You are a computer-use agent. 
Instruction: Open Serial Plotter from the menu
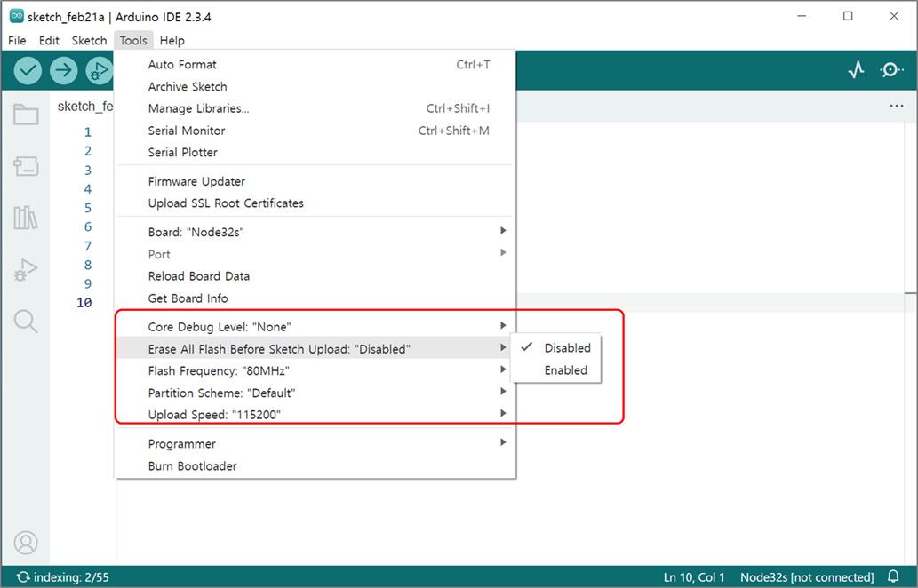316,152
